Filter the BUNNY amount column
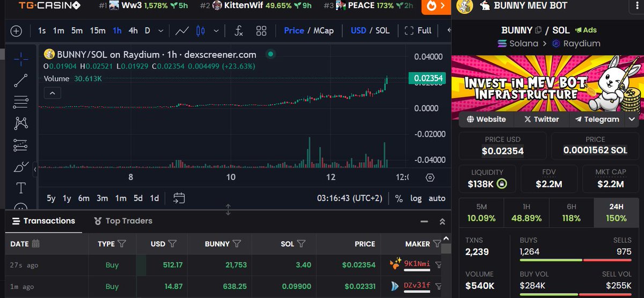This screenshot has height=298, width=644. tap(237, 244)
